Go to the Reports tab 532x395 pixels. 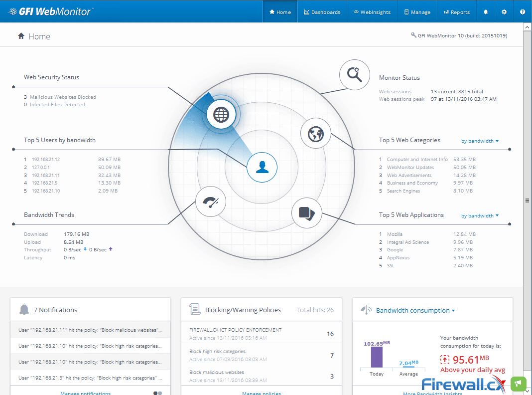click(457, 12)
